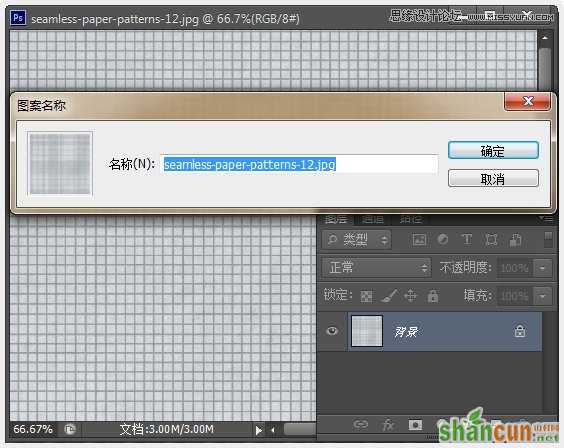This screenshot has height=448, width=564.
Task: Click the 文档:3.00M/3.00M status text
Action: pyautogui.click(x=167, y=429)
